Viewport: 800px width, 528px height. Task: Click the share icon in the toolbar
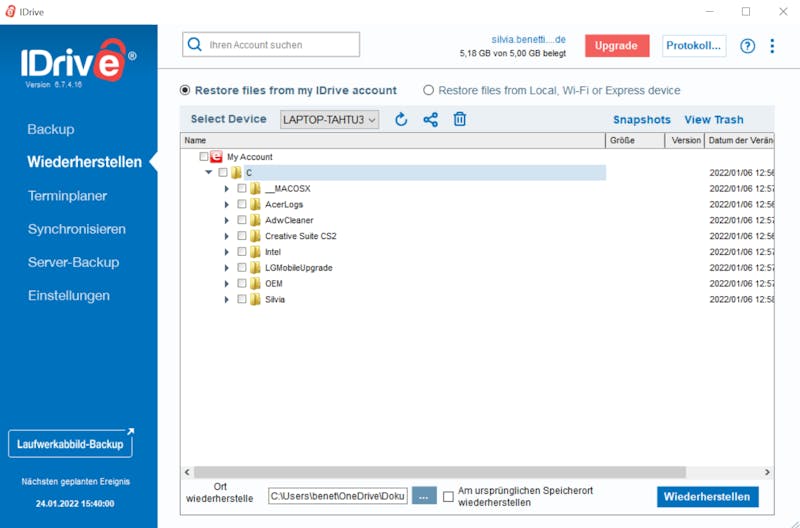431,119
